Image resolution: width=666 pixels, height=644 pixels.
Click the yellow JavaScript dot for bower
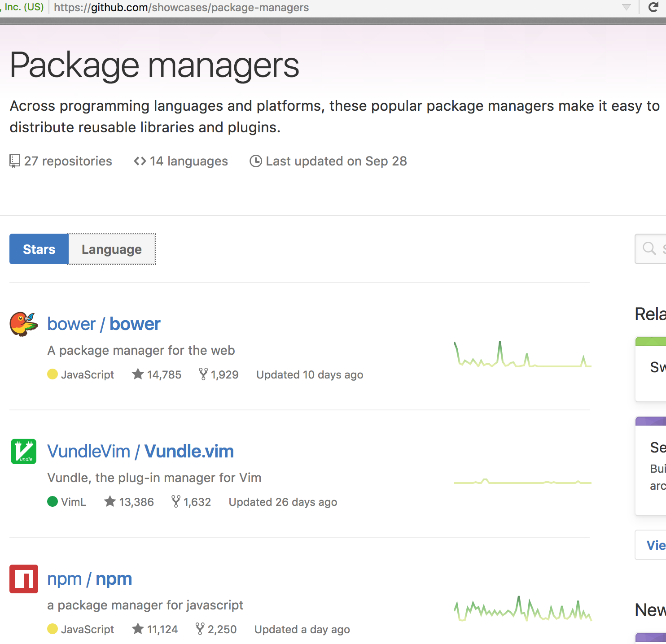[53, 374]
